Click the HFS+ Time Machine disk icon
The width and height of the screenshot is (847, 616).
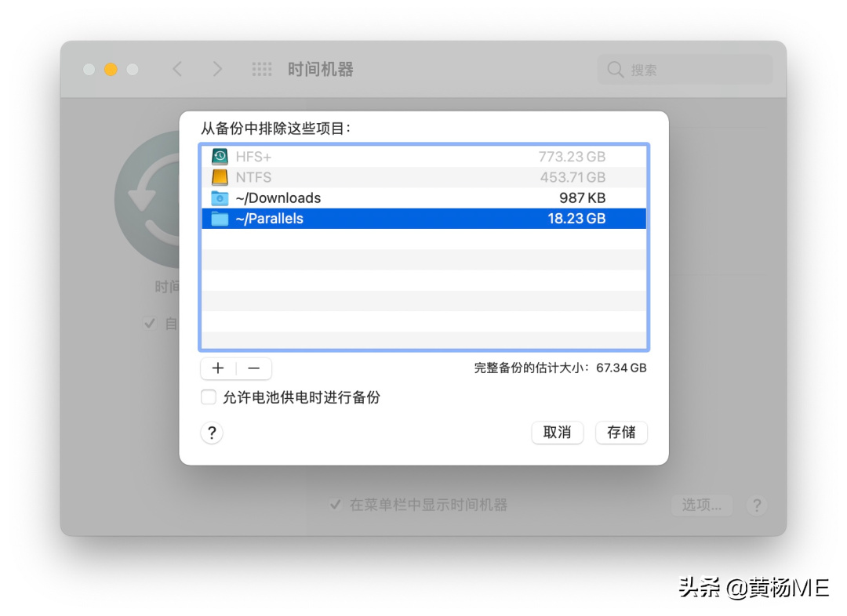pos(220,157)
